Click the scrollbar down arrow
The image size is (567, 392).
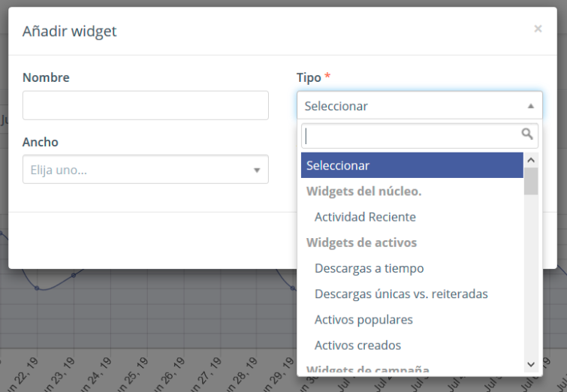pos(531,363)
